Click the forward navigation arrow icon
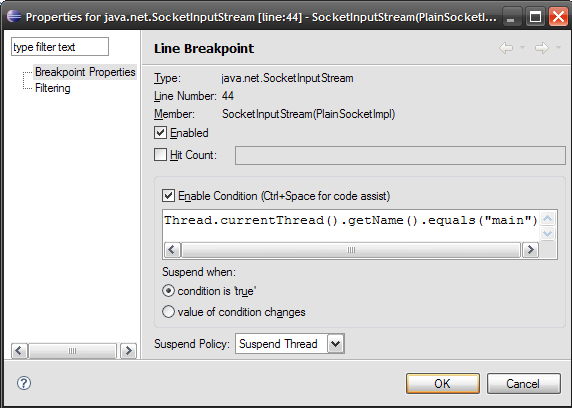Viewport: 572px width, 408px height. tap(542, 48)
